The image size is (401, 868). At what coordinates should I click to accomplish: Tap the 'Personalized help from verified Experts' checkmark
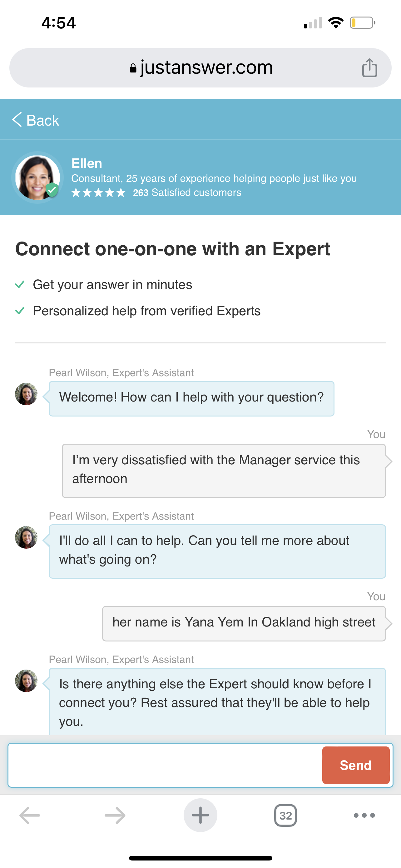(20, 310)
